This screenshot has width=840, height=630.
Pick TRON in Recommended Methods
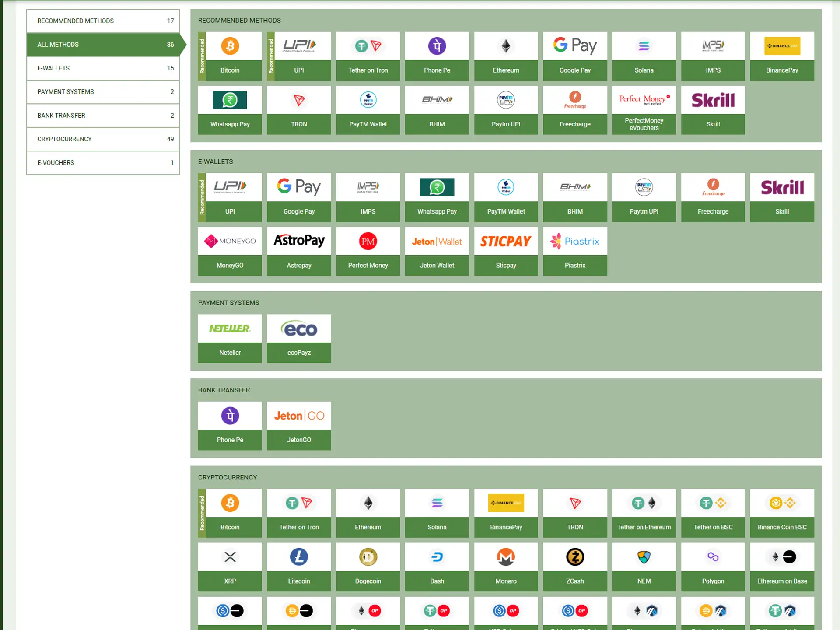coord(299,110)
